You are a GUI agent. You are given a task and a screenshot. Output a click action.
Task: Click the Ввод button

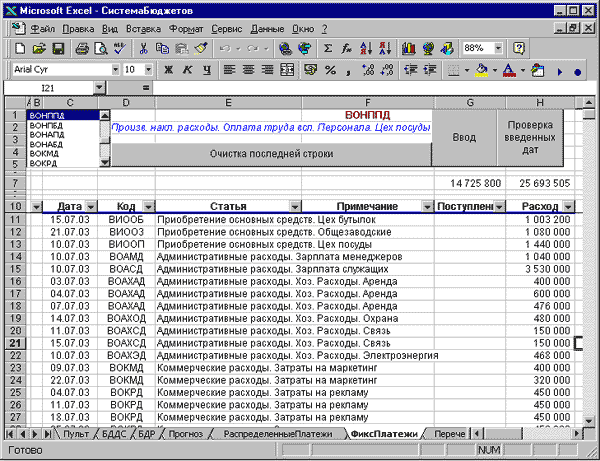(x=464, y=138)
